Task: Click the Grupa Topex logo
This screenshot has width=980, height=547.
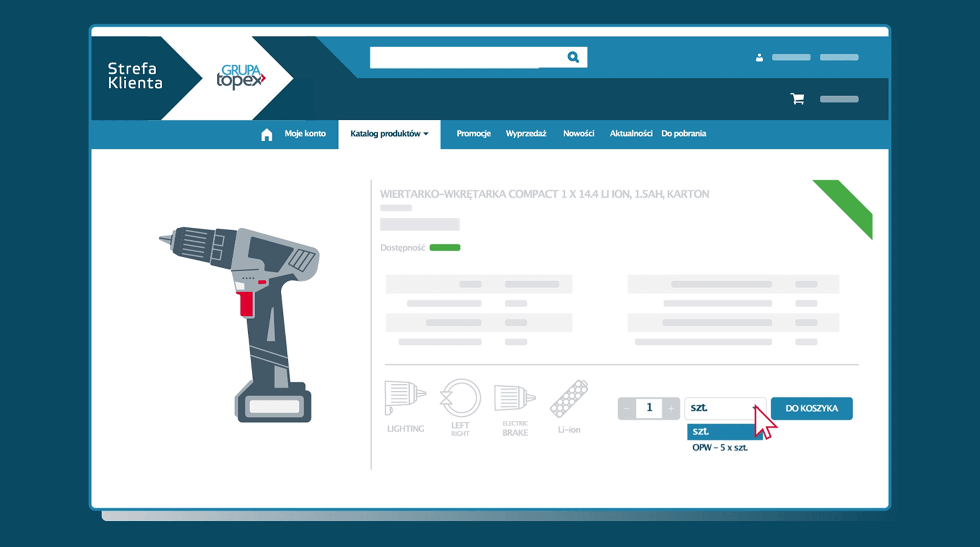Action: [x=241, y=77]
